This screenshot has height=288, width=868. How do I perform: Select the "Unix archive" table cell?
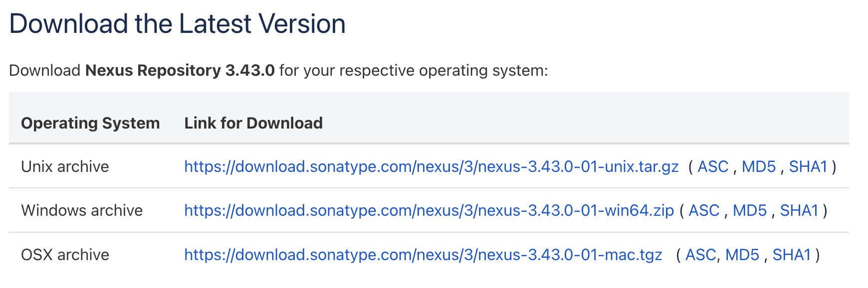tap(65, 166)
